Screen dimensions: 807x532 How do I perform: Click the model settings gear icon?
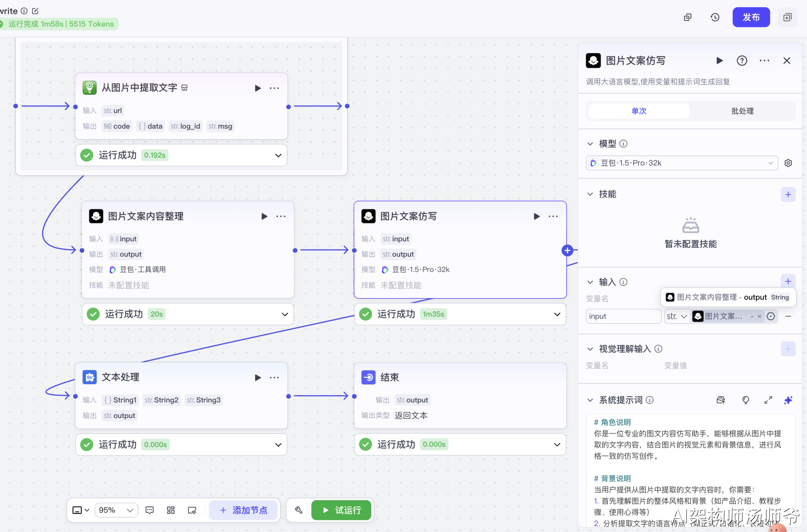[788, 163]
